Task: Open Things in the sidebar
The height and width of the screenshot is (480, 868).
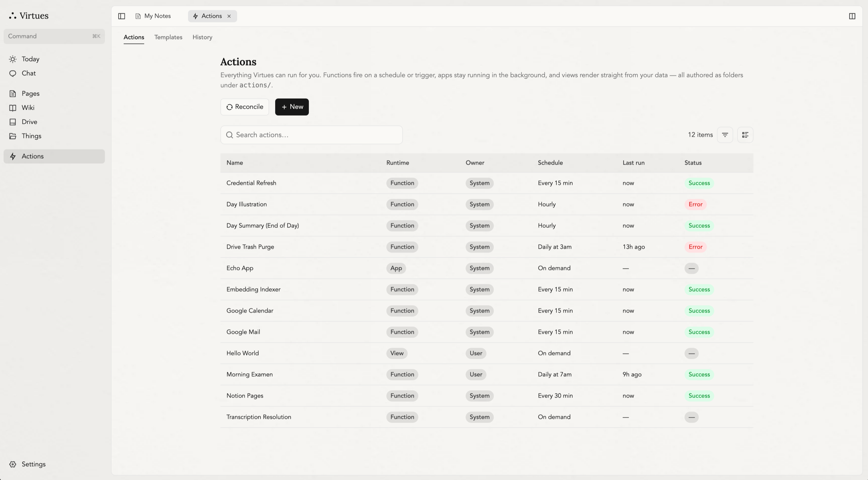Action: click(54, 136)
